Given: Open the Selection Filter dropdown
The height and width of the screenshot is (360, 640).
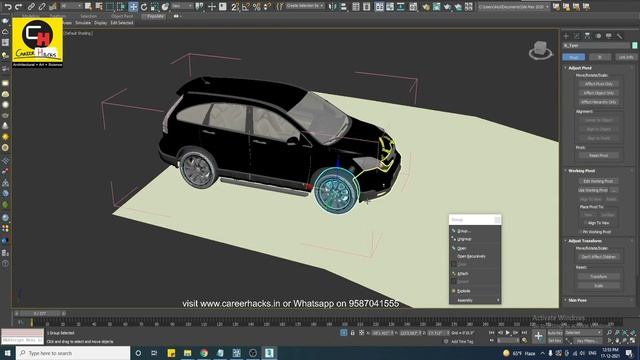Looking at the screenshot, I should click(x=71, y=6).
